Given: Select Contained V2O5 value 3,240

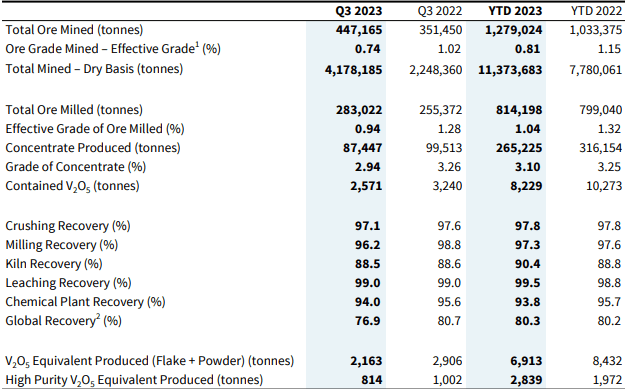Looking at the screenshot, I should point(447,186).
